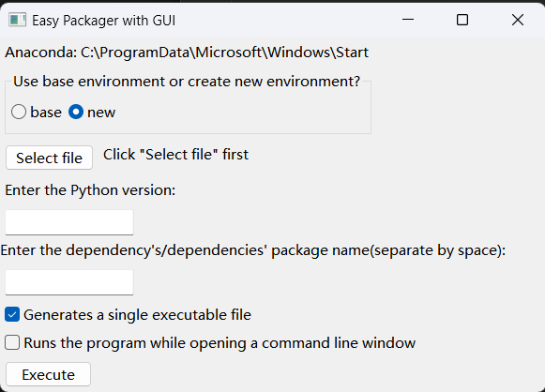Click the Anaconda path label text
Image resolution: width=545 pixels, height=392 pixels.
[187, 53]
